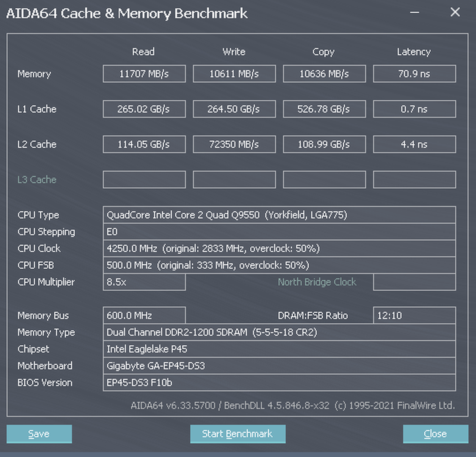
Task: Click the CPU Clock field 4250.0 MHz
Action: click(x=279, y=249)
